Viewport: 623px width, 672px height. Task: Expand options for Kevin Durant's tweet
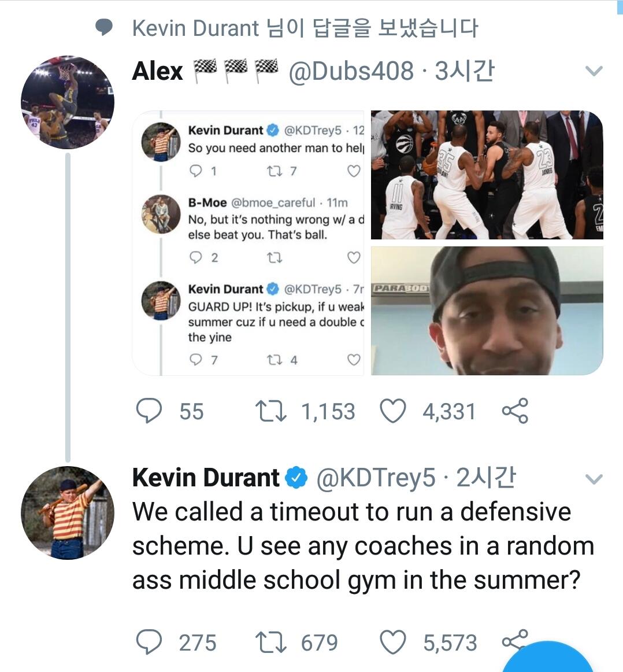click(594, 479)
